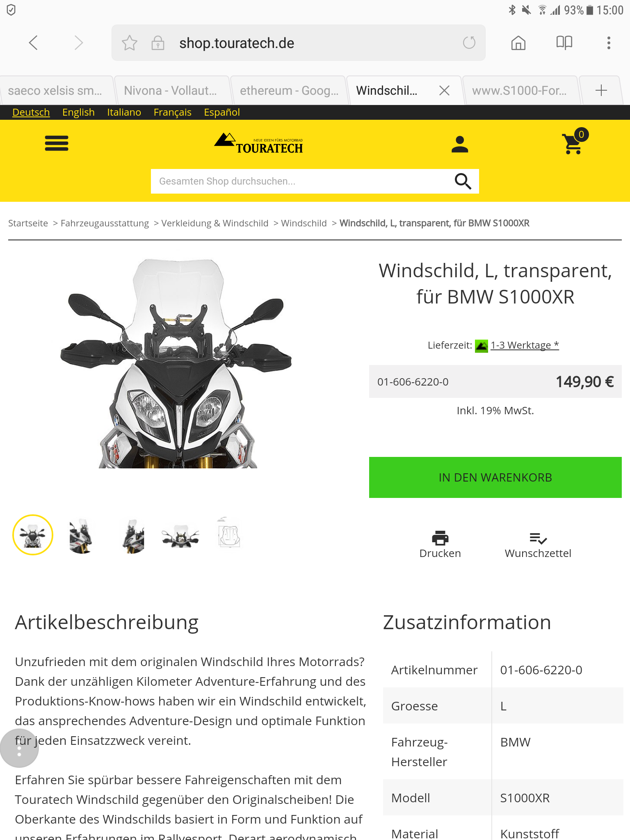The height and width of the screenshot is (840, 630).
Task: Open a new browser tab
Action: [x=601, y=90]
